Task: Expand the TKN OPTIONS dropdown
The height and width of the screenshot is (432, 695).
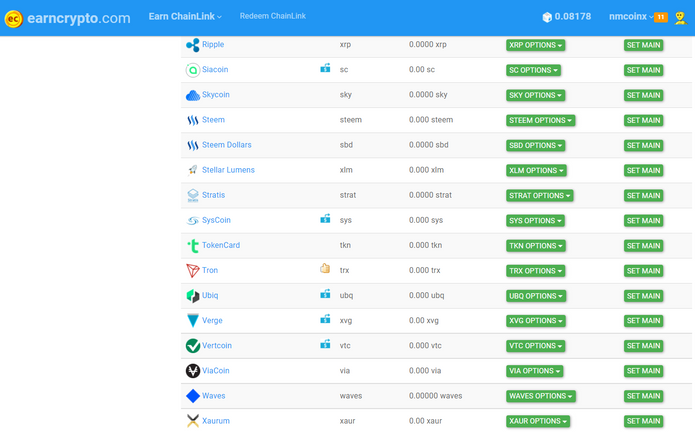Action: pyautogui.click(x=535, y=246)
